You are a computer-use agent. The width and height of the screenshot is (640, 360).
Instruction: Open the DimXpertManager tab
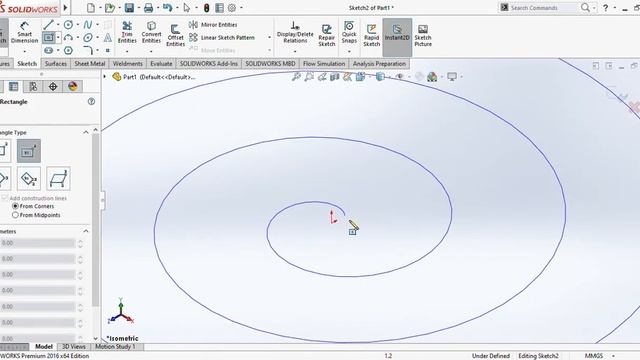point(53,87)
